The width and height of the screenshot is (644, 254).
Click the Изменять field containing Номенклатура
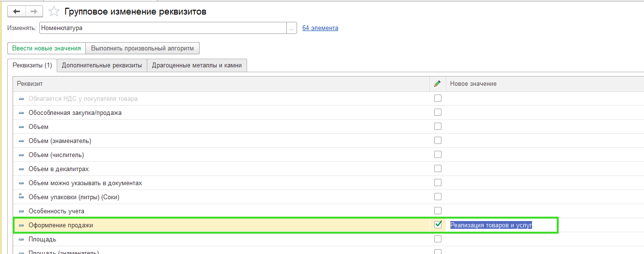pyautogui.click(x=163, y=28)
